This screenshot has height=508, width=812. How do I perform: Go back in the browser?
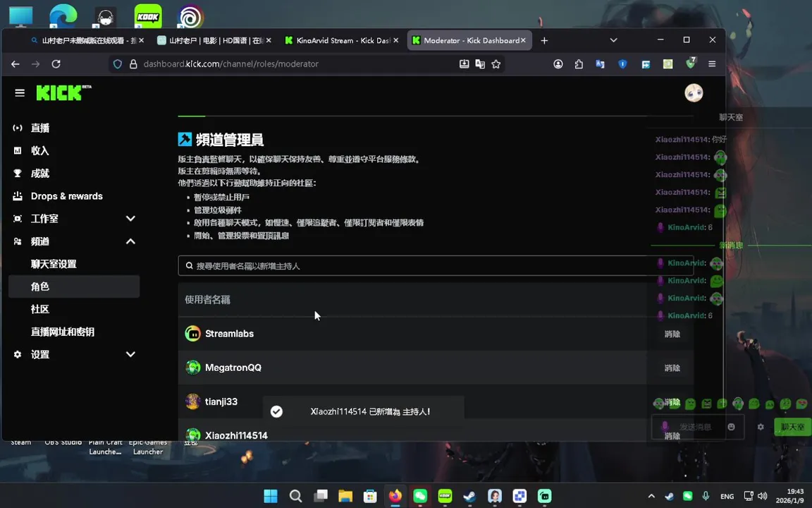tap(16, 64)
